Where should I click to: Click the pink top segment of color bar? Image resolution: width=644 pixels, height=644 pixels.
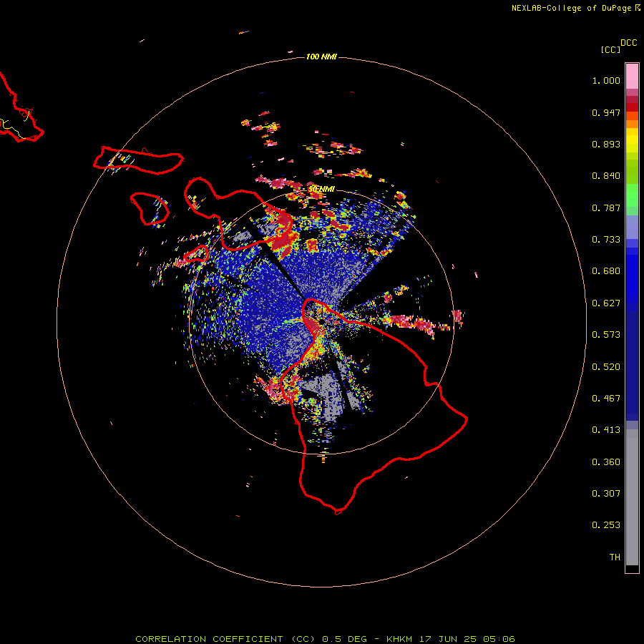tap(632, 77)
